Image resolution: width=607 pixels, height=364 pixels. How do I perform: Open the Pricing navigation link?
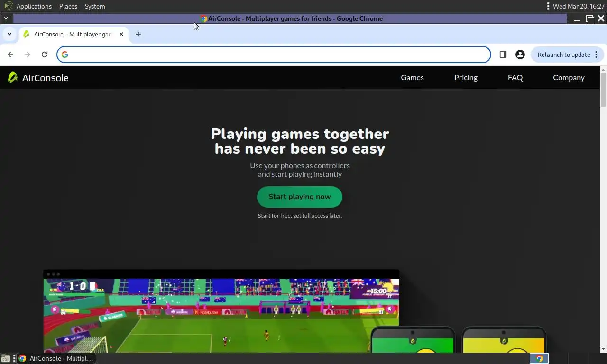466,77
